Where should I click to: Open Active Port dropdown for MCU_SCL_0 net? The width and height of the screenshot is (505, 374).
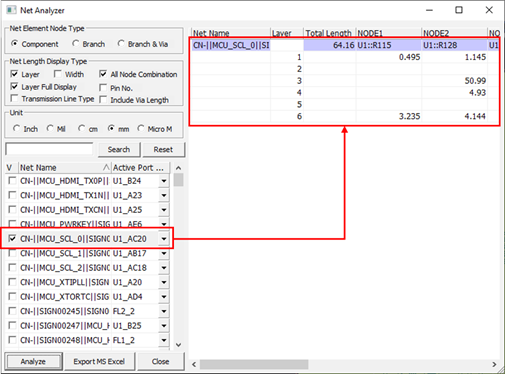pyautogui.click(x=164, y=239)
